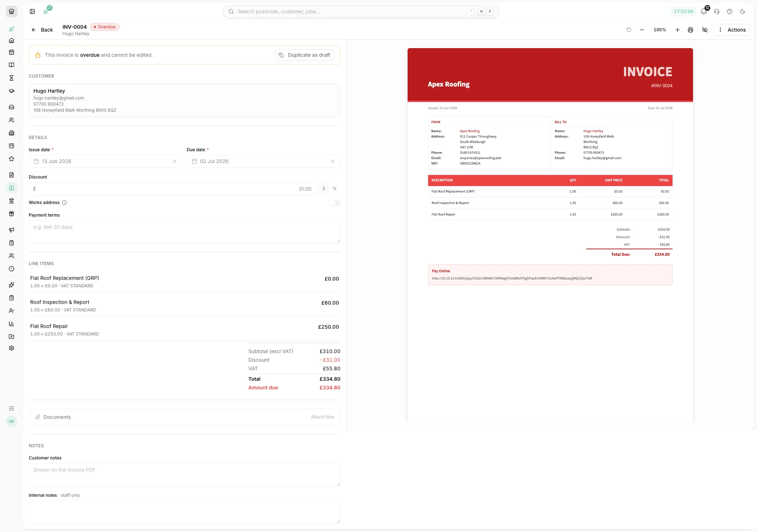757x532 pixels.
Task: Select the Roof Inspection & Report line item
Action: click(x=184, y=306)
